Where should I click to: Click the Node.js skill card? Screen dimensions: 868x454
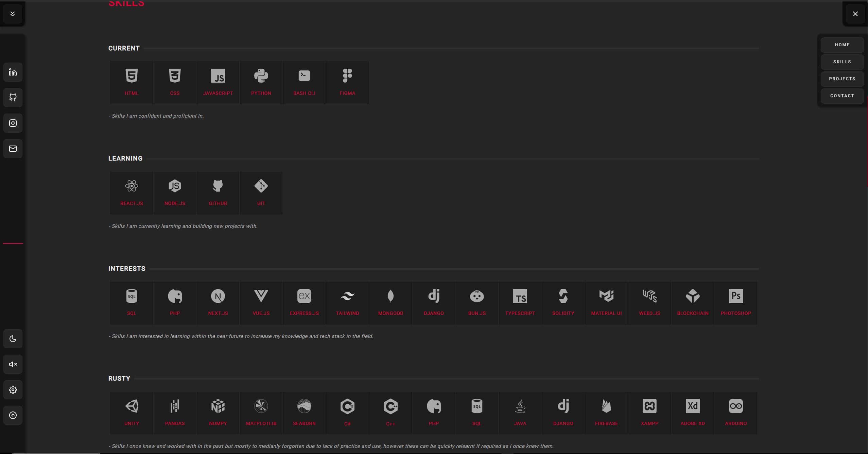point(175,193)
